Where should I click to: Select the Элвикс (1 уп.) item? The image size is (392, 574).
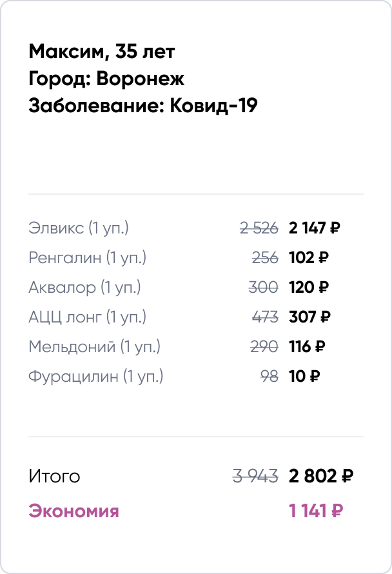tap(79, 228)
